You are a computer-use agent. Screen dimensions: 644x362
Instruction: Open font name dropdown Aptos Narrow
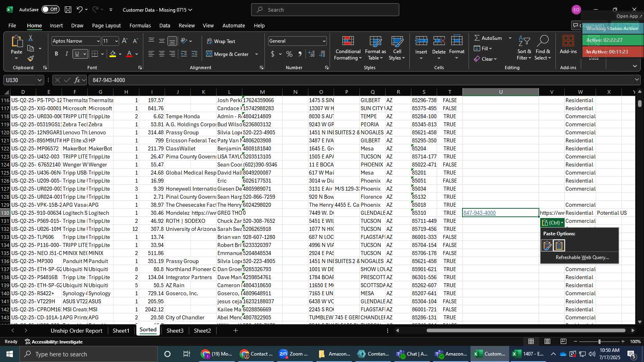98,41
